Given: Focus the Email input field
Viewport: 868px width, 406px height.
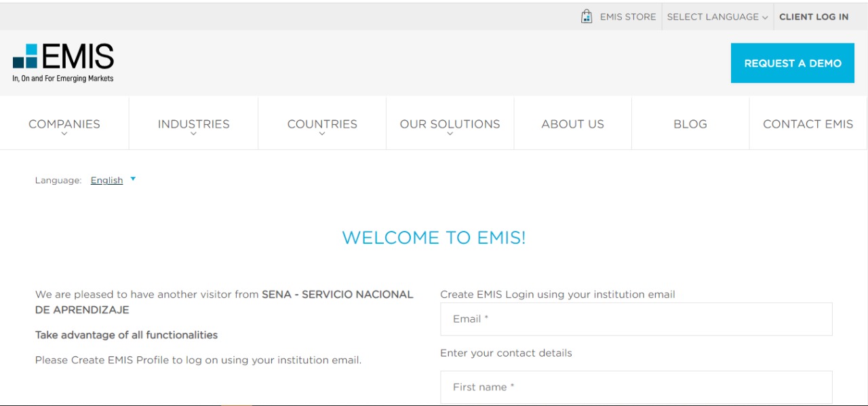Looking at the screenshot, I should click(x=636, y=319).
